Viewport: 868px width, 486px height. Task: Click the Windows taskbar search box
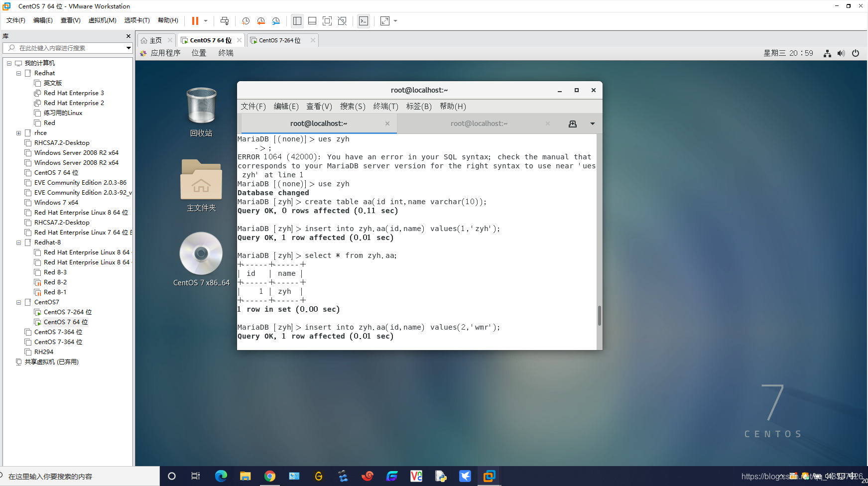click(80, 476)
